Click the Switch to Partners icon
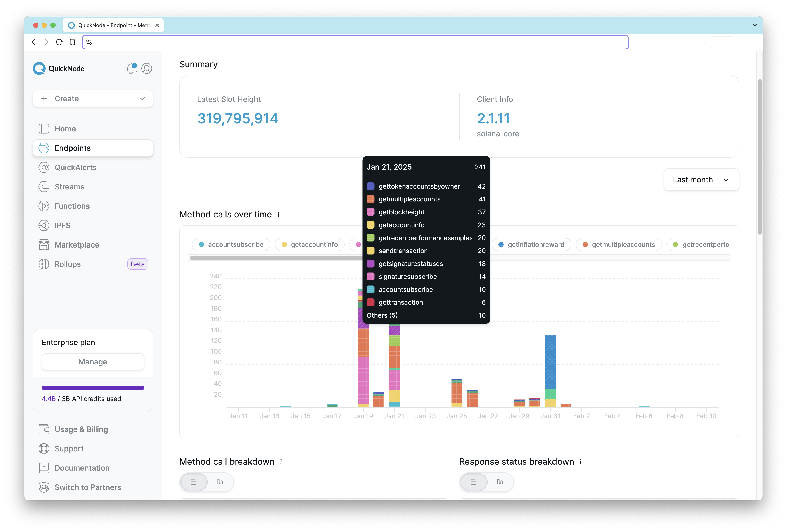The image size is (787, 532). click(x=44, y=487)
